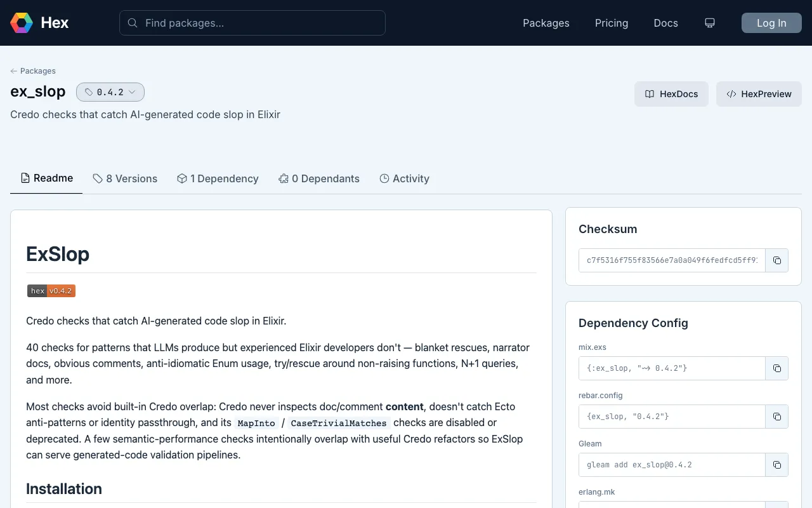
Task: Go back to Packages link
Action: pos(33,71)
